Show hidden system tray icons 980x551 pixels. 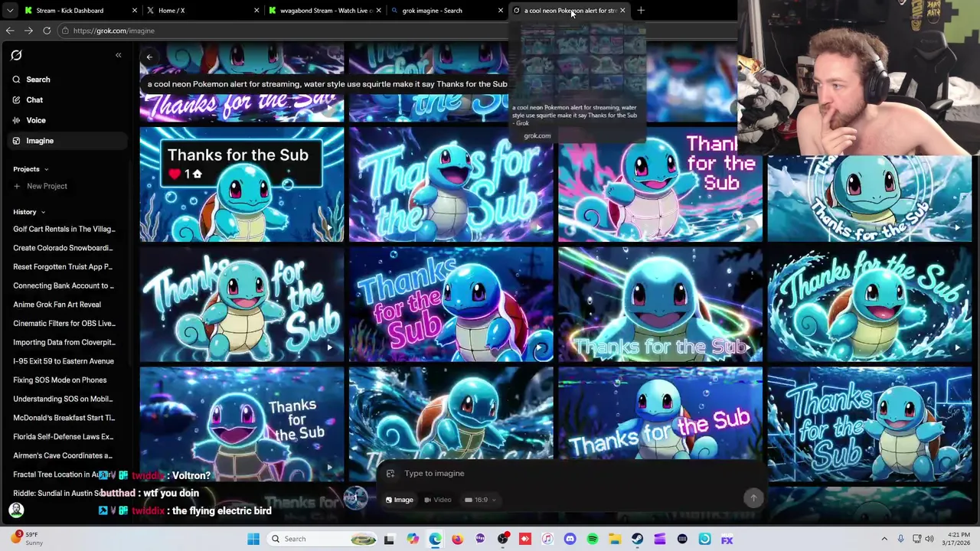[884, 539]
